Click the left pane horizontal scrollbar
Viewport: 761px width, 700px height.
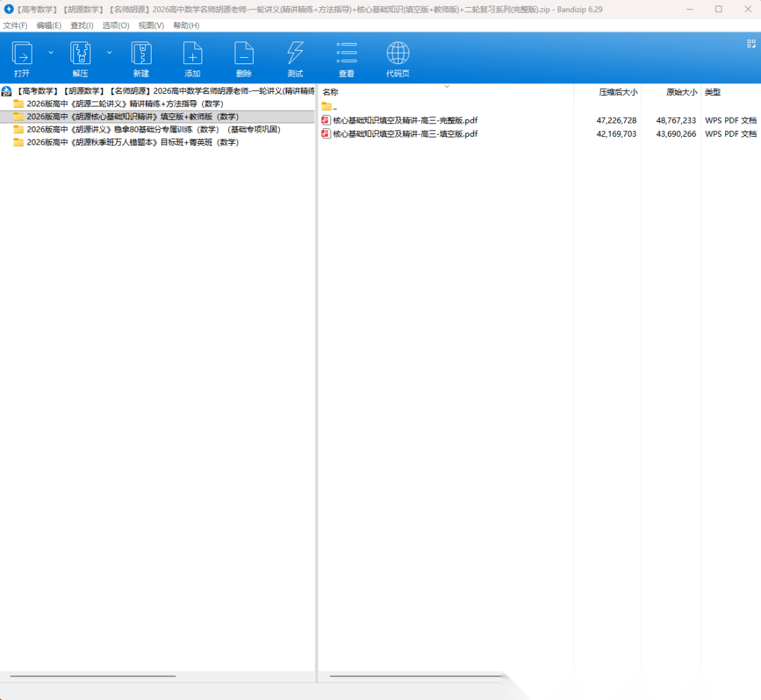92,676
